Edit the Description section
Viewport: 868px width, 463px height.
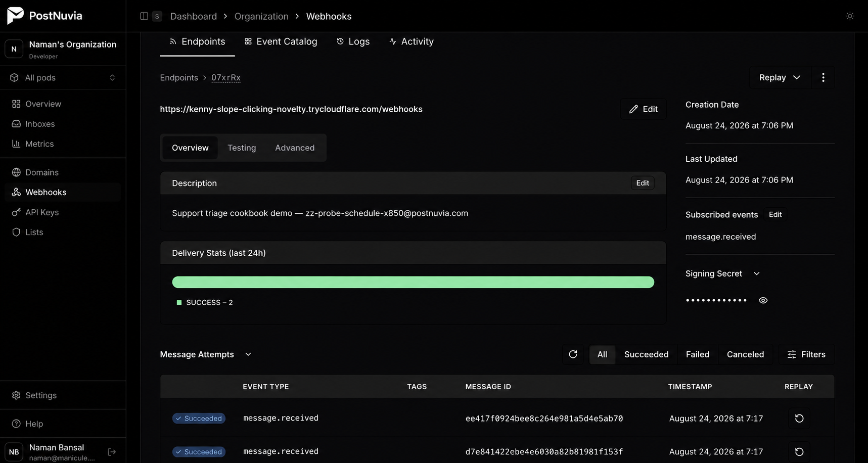(x=643, y=183)
